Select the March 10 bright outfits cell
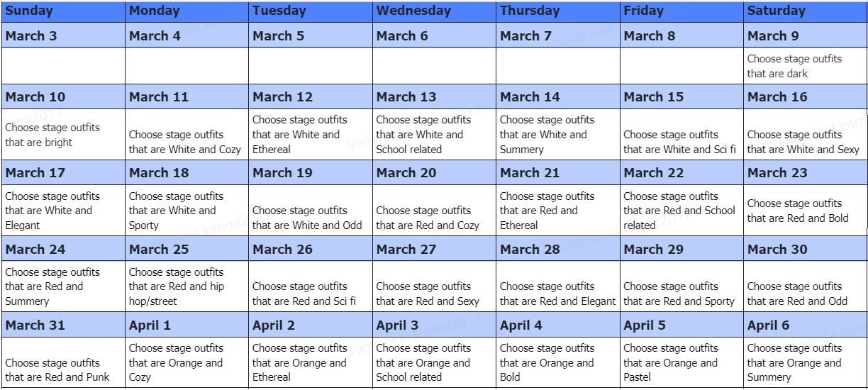 click(63, 135)
